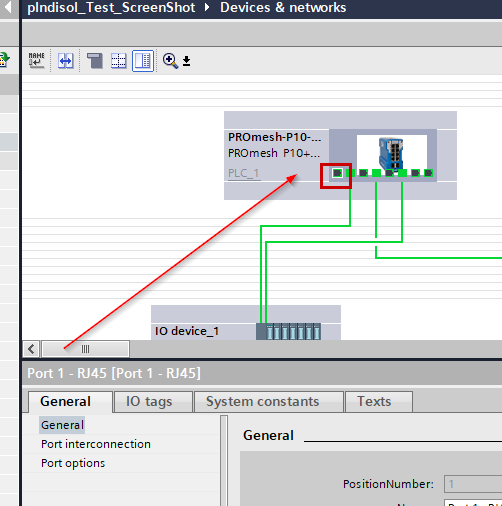Select the second (green) port of PROmesh
Screen dimensions: 502x506
350,173
